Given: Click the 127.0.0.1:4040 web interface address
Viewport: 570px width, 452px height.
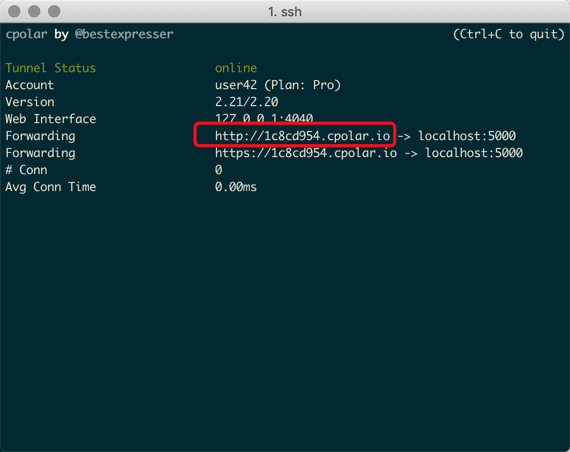Looking at the screenshot, I should tap(264, 119).
